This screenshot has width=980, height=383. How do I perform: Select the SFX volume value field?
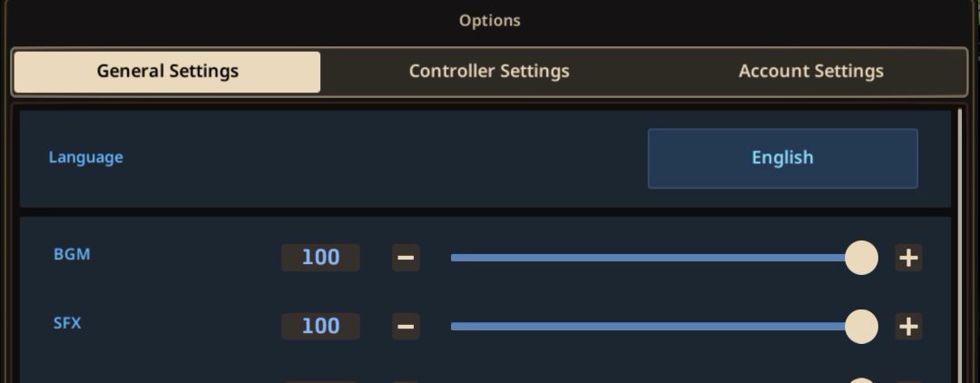pos(320,326)
